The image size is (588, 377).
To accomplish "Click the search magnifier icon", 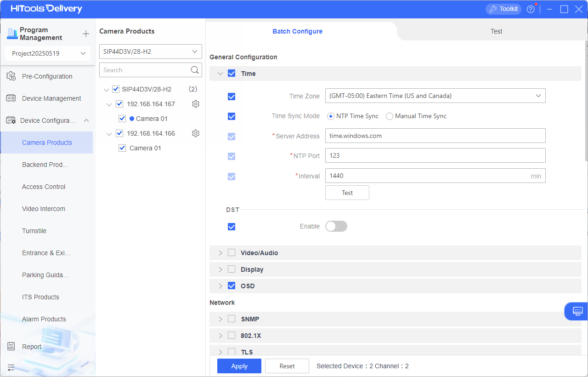I will point(195,70).
